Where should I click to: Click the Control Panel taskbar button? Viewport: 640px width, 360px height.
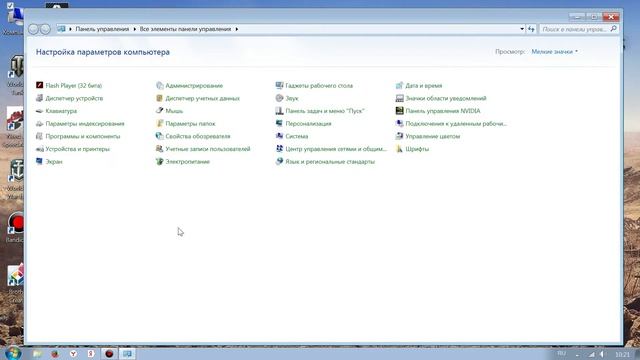tap(127, 353)
